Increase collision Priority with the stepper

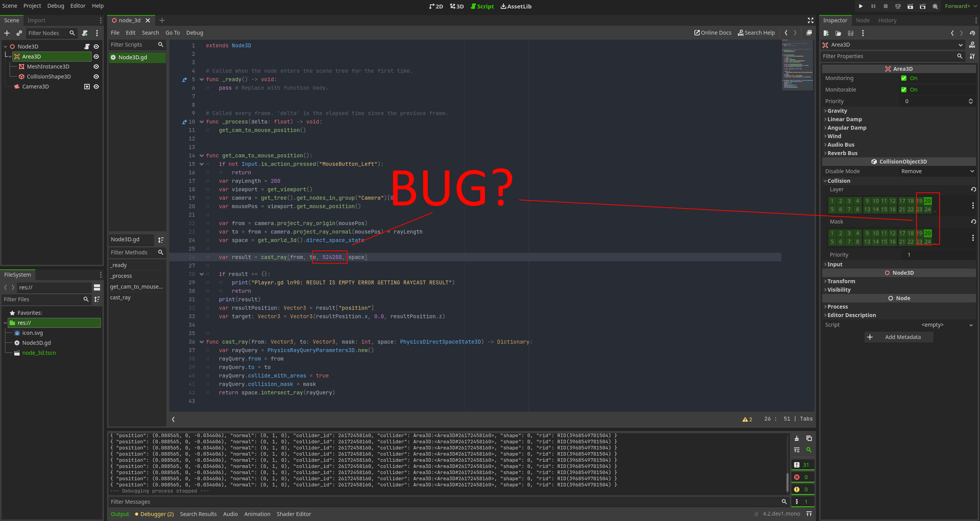point(970,99)
